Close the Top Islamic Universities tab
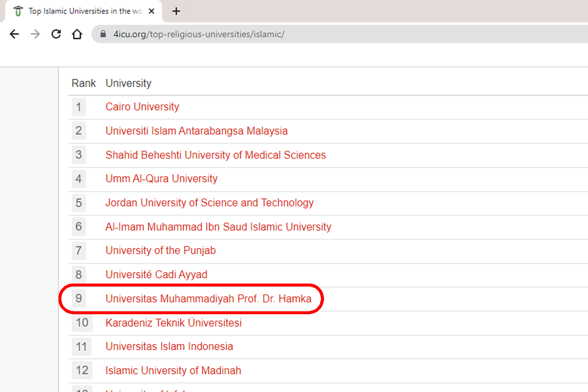 (151, 11)
